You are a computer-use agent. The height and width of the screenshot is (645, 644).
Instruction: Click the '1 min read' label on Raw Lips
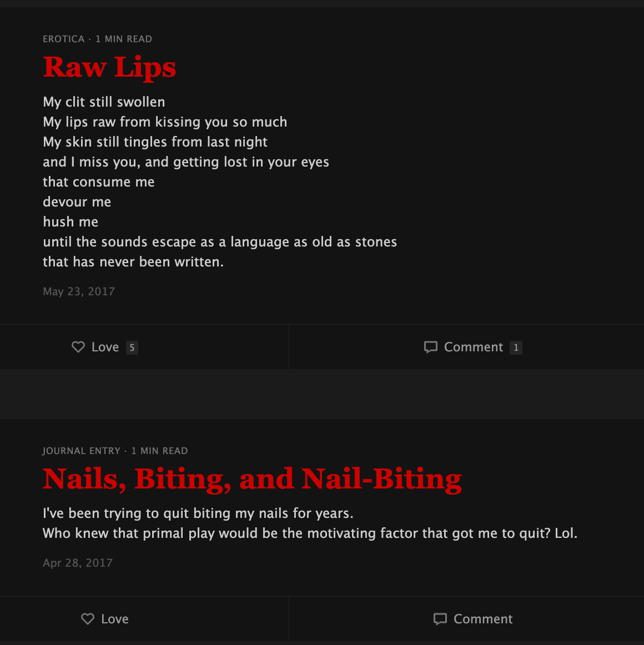pyautogui.click(x=124, y=39)
